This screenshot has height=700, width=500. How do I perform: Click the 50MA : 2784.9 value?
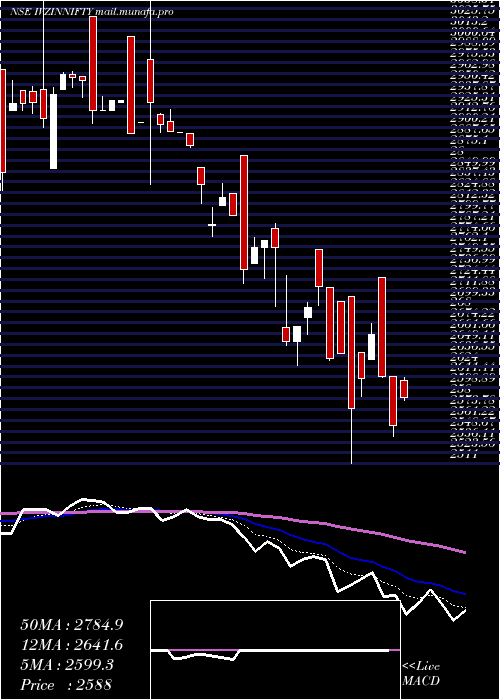[71, 625]
